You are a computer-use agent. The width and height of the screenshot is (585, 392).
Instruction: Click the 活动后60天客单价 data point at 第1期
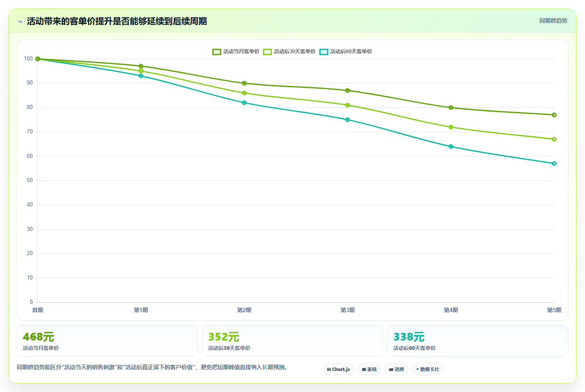tap(141, 76)
